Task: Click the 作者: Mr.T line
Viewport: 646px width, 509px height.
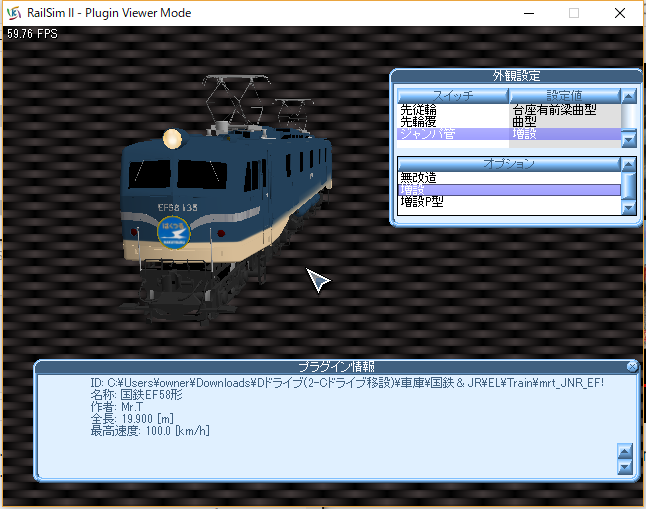Action: click(x=117, y=407)
